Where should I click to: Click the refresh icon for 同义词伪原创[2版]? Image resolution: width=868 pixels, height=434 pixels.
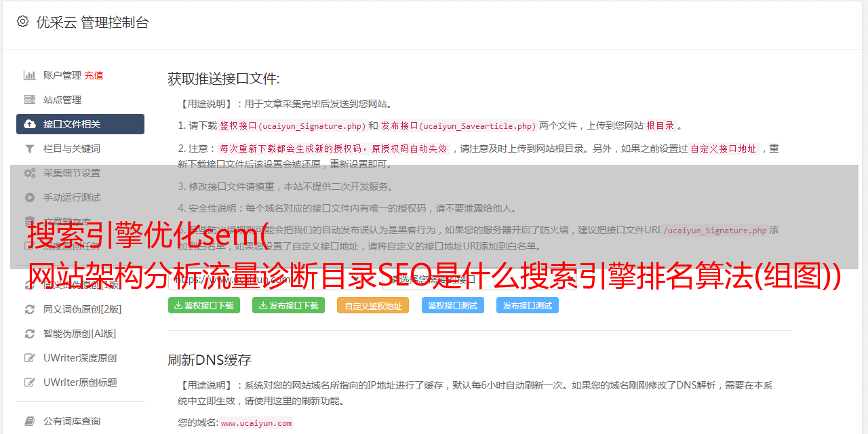(30, 309)
